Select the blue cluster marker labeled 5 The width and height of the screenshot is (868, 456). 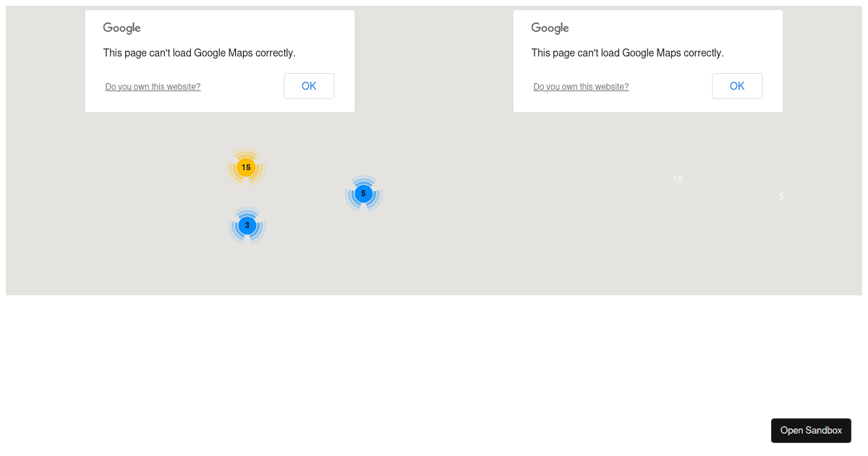click(364, 194)
